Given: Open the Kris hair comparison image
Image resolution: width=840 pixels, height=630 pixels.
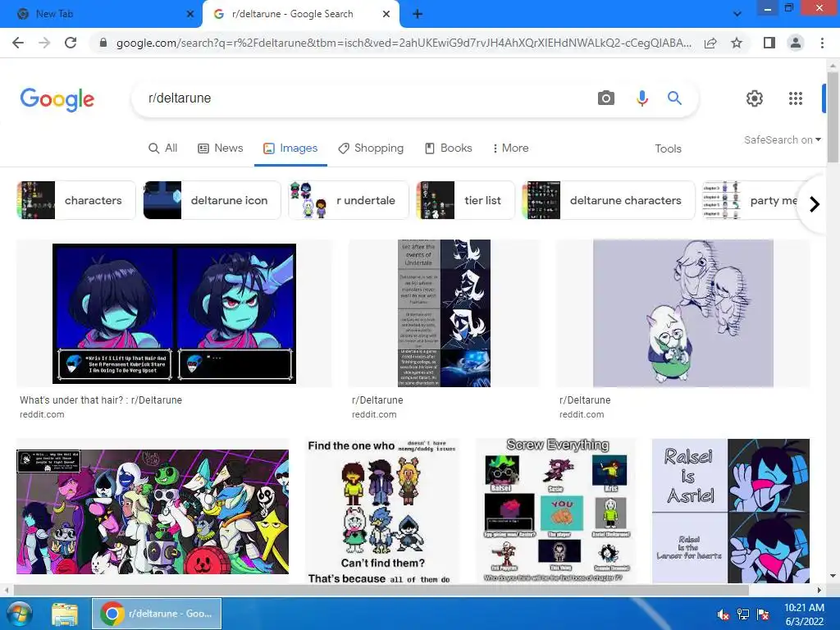Looking at the screenshot, I should click(174, 313).
